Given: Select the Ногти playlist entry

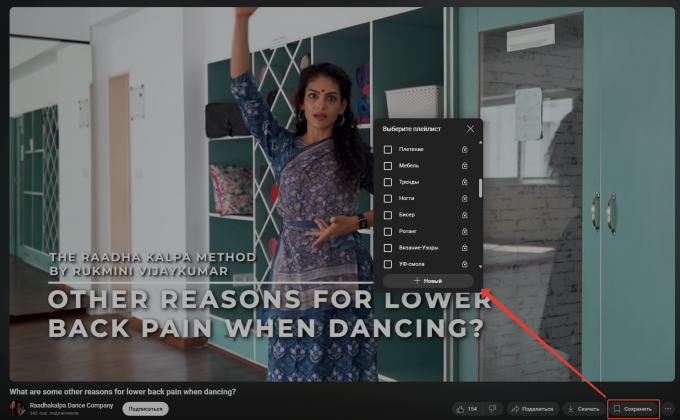Looking at the screenshot, I should tap(406, 199).
